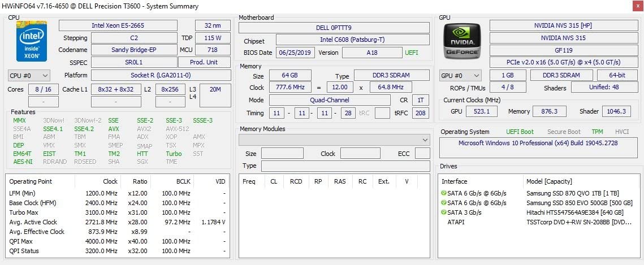Click the CR value 1T

421,100
